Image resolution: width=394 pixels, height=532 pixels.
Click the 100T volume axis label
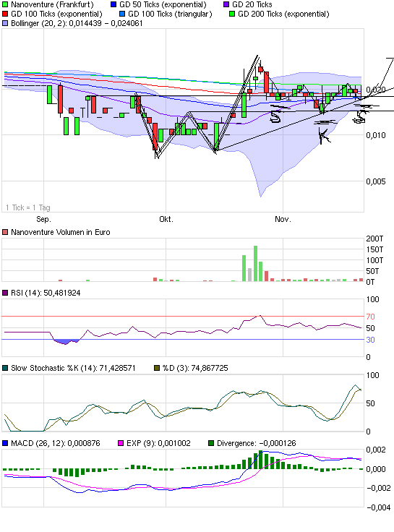pos(374,260)
